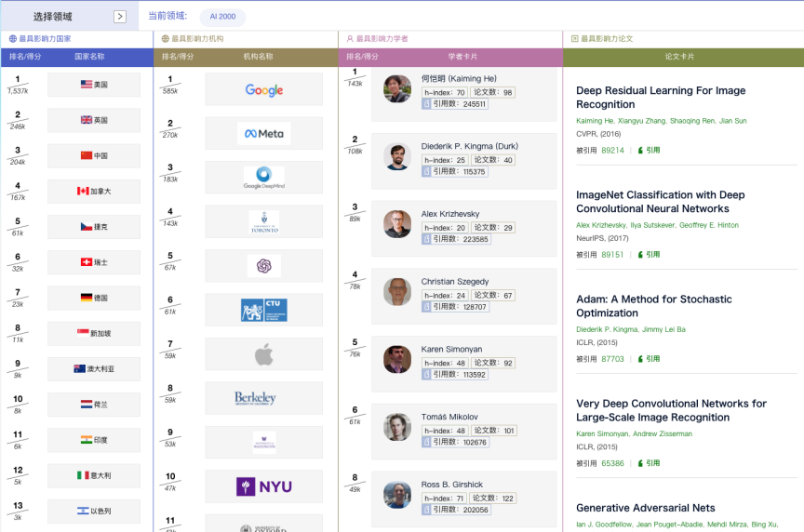
Task: Select the 澳大利亚 country card
Action: tap(94, 368)
